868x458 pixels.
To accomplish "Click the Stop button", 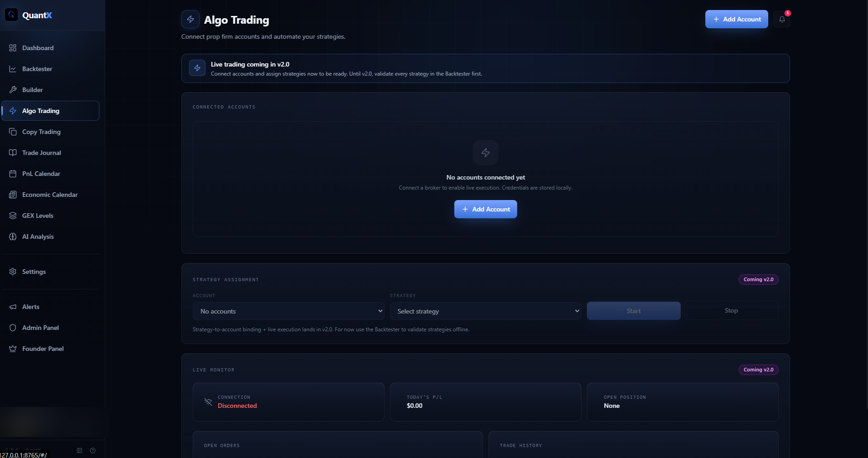I will [x=731, y=310].
